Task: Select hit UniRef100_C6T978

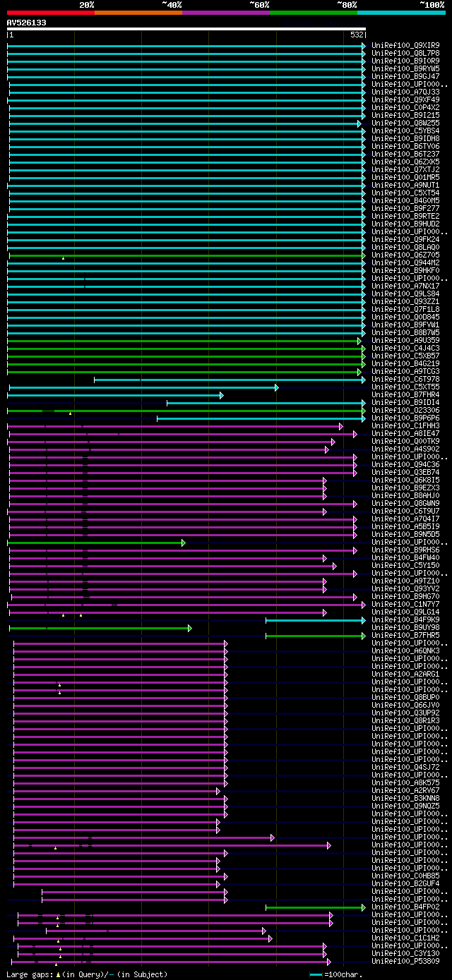Action: (x=405, y=379)
